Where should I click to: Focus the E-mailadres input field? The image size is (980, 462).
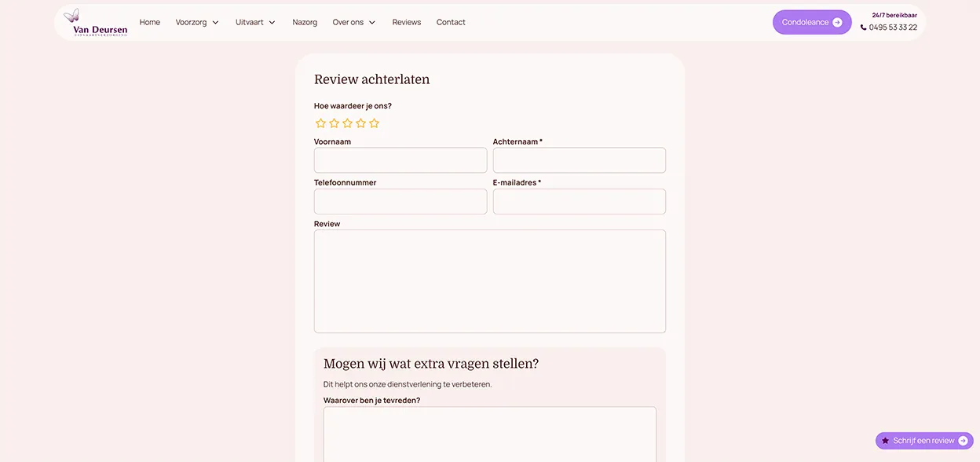[x=580, y=201]
